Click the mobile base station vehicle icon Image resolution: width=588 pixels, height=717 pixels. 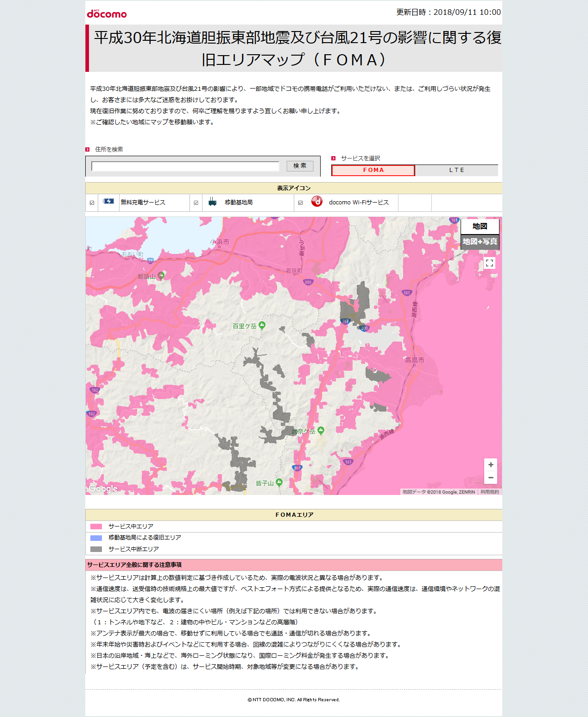pyautogui.click(x=213, y=202)
